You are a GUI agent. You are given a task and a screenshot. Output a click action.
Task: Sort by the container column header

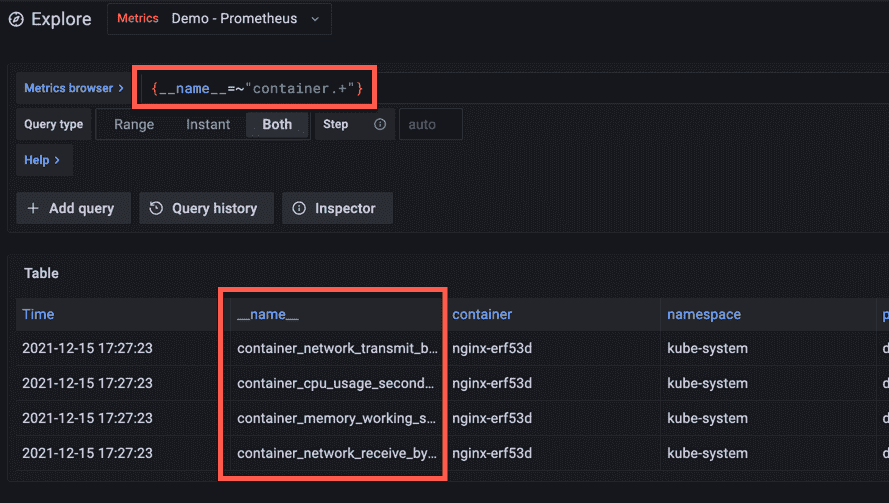pos(482,314)
